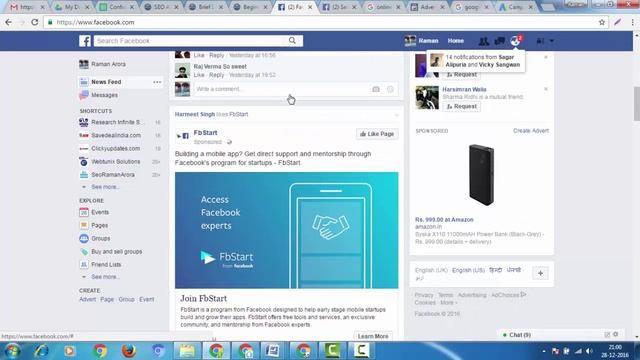640x360 pixels.
Task: Open the Groups icon in Explore
Action: (x=84, y=238)
